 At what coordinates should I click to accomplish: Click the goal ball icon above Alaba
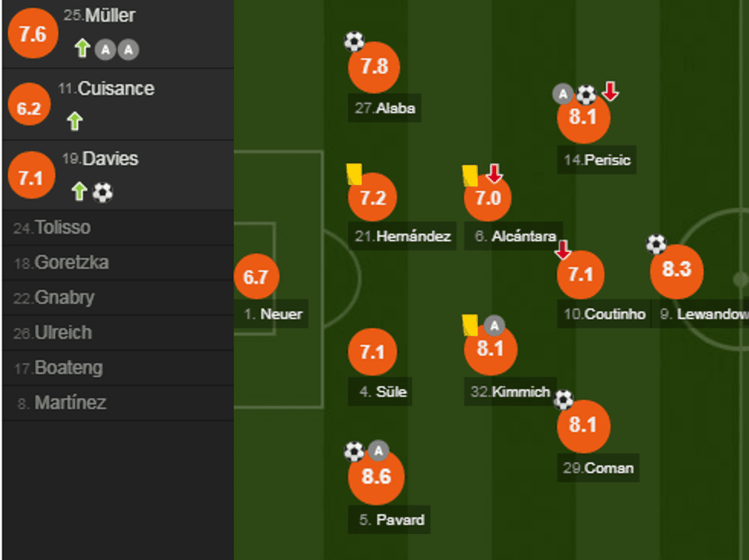pyautogui.click(x=354, y=41)
